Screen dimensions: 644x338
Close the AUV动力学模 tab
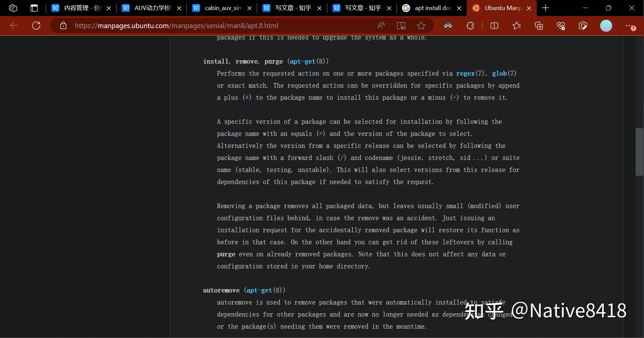179,8
